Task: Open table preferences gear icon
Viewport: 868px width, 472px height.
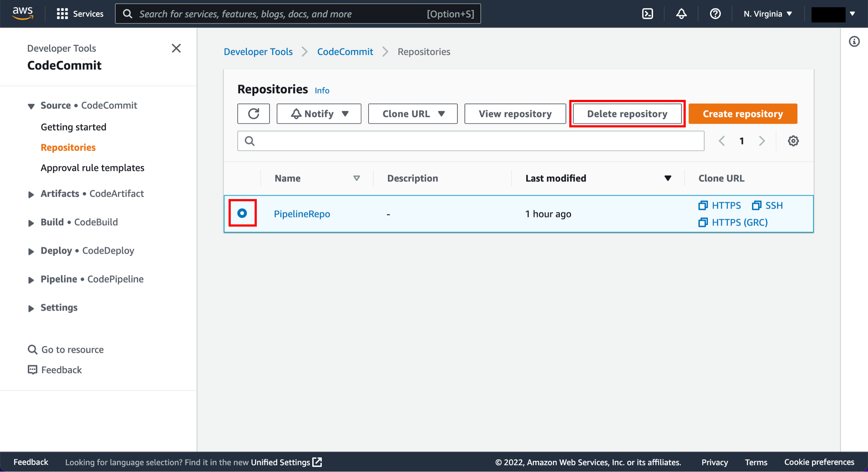Action: click(x=793, y=141)
